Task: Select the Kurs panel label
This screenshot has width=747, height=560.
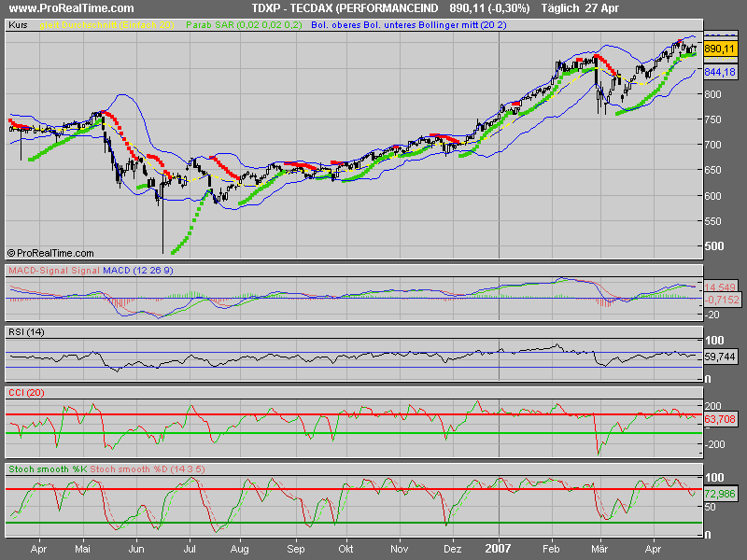Action: coord(18,25)
